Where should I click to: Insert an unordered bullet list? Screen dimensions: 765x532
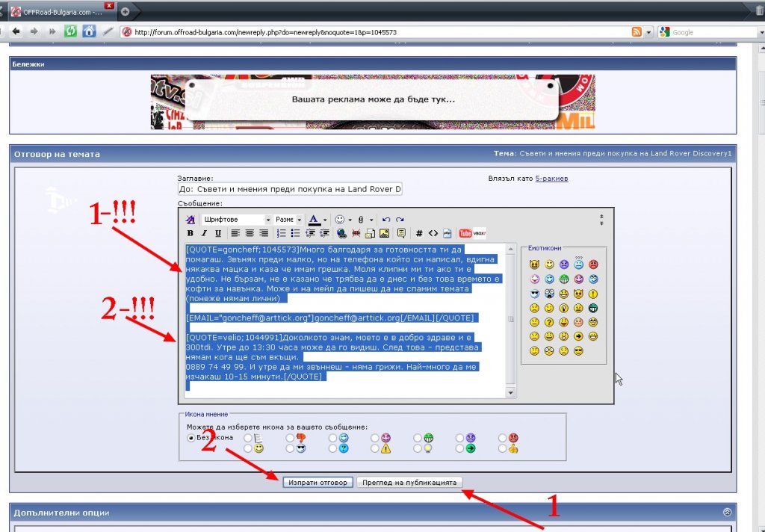point(296,233)
